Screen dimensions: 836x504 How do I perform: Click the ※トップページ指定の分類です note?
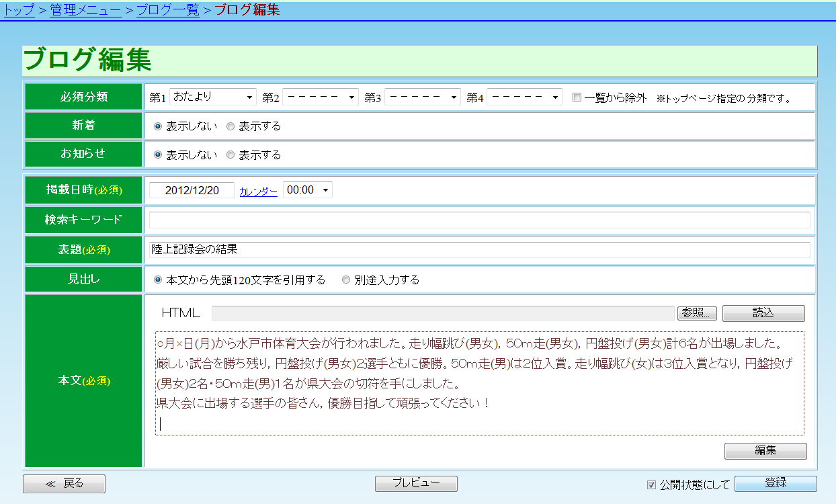[724, 99]
